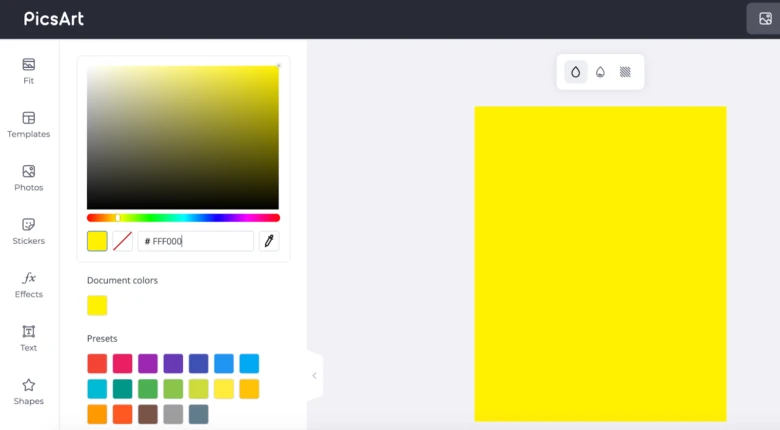Select the no-color transparent swatch
Image resolution: width=780 pixels, height=430 pixels.
point(122,241)
